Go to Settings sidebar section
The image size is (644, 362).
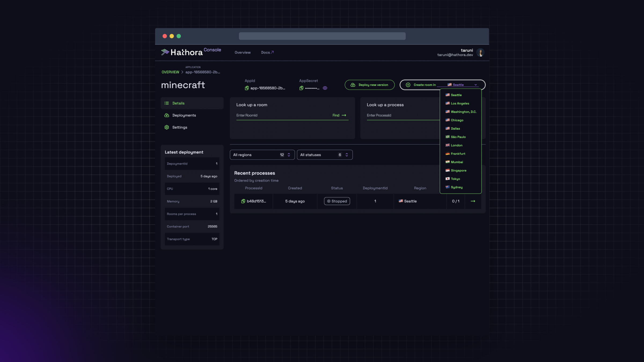tap(192, 127)
